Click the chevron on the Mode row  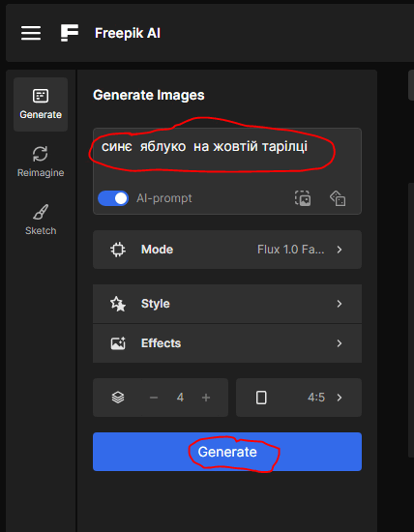[x=340, y=250]
